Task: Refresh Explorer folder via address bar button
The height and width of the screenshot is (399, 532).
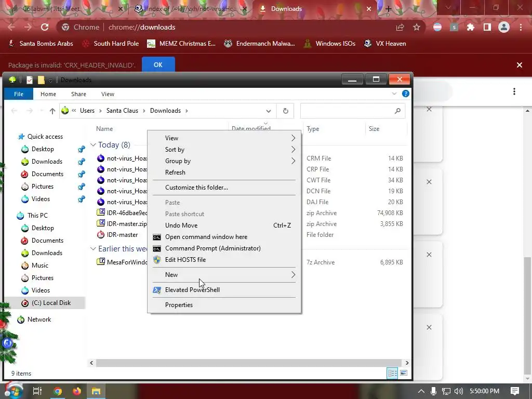Action: pos(286,111)
